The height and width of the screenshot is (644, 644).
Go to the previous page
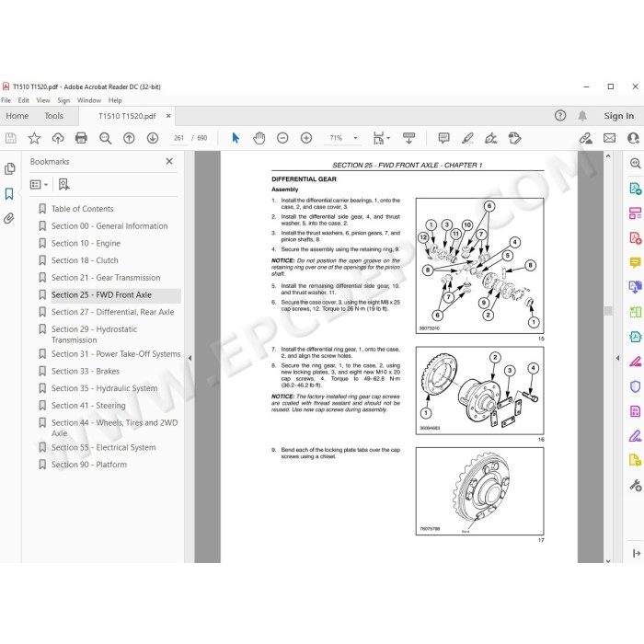[x=129, y=138]
